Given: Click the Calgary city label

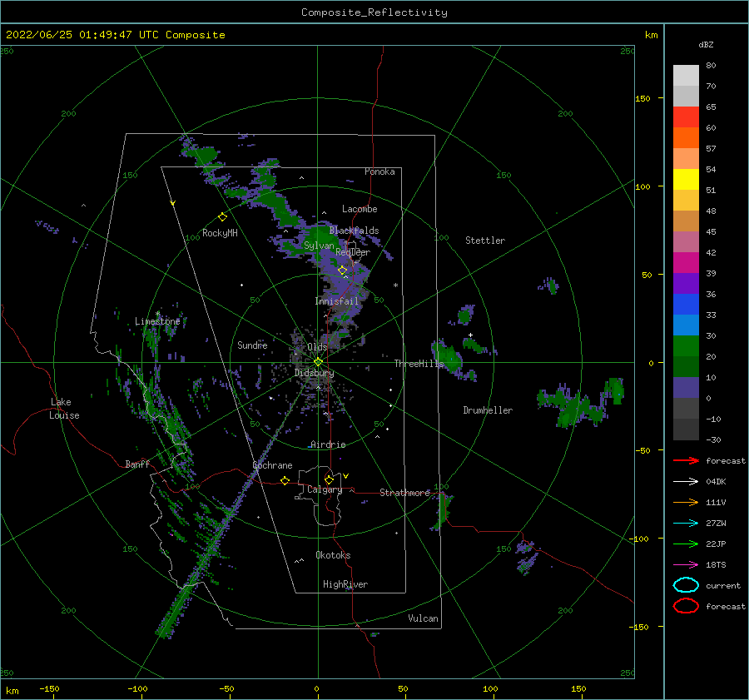Looking at the screenshot, I should 325,489.
